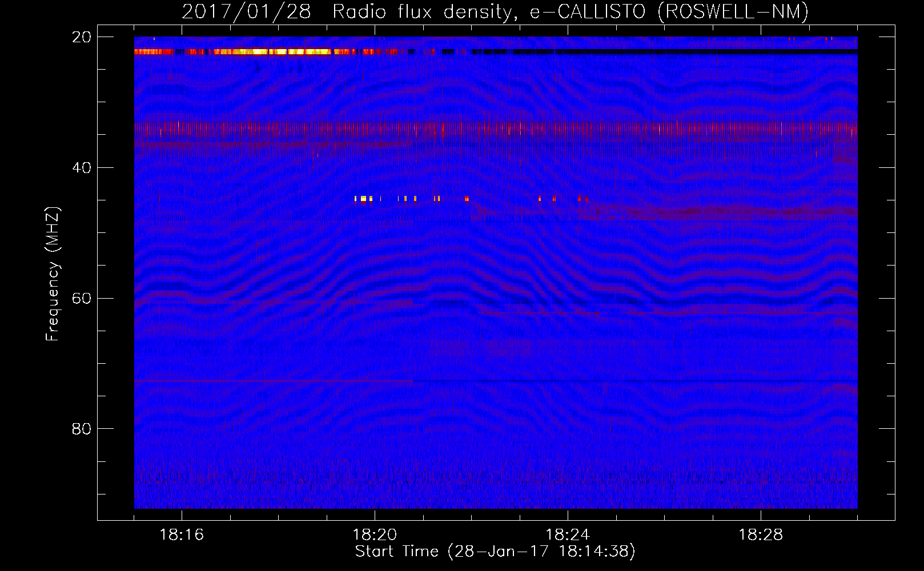Click the red striped interference band near 34 MHz
The image size is (924, 571).
(496, 129)
